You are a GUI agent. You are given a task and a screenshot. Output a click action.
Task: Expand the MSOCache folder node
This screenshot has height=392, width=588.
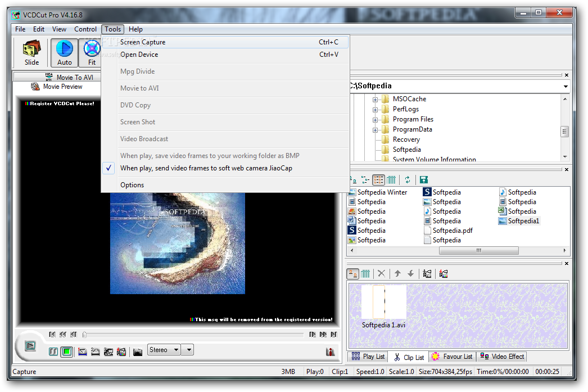(375, 100)
